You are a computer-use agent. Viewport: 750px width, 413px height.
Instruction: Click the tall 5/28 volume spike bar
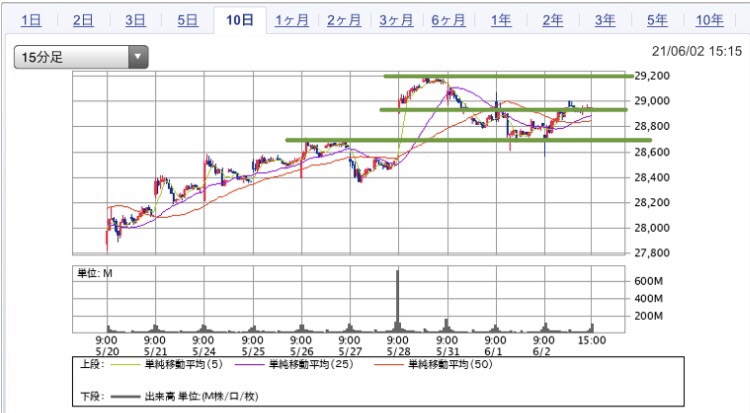coord(397,301)
